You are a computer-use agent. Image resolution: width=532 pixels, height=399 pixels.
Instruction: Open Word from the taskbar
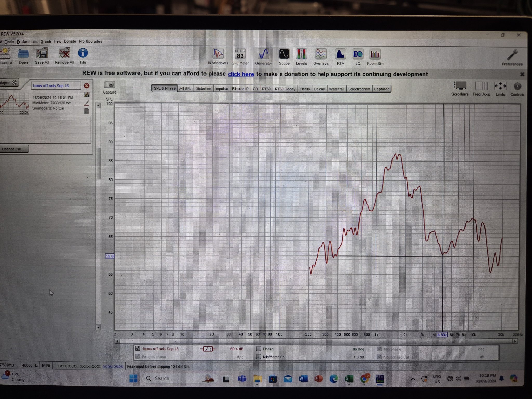click(x=303, y=379)
